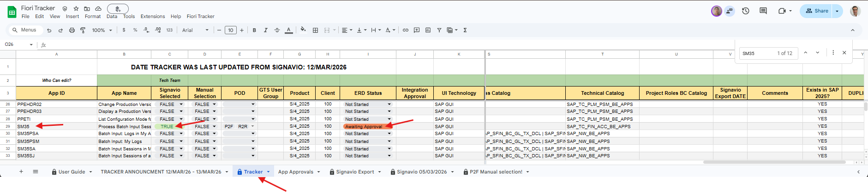Increase decimal places
Screen dimensions: 868x192
point(158,30)
